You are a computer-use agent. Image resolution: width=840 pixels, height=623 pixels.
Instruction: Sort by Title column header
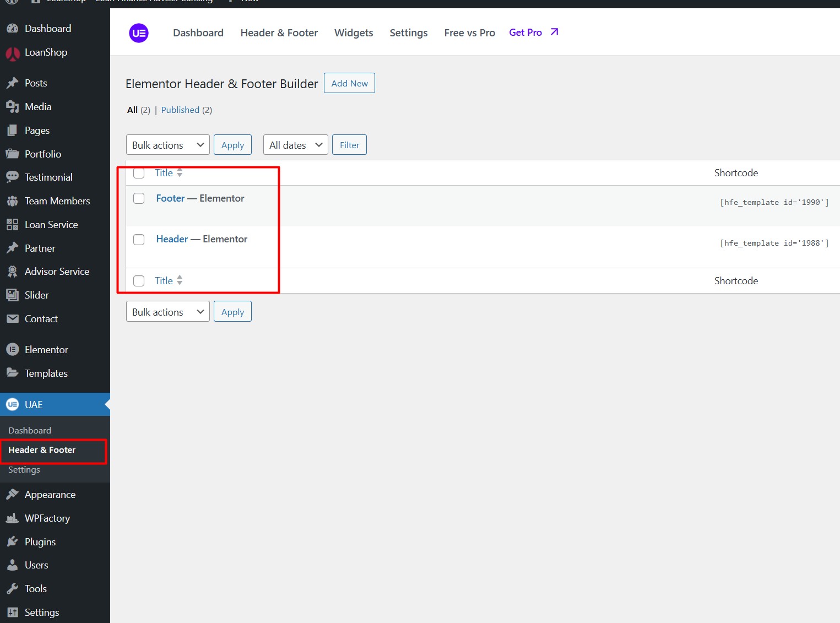pos(164,173)
